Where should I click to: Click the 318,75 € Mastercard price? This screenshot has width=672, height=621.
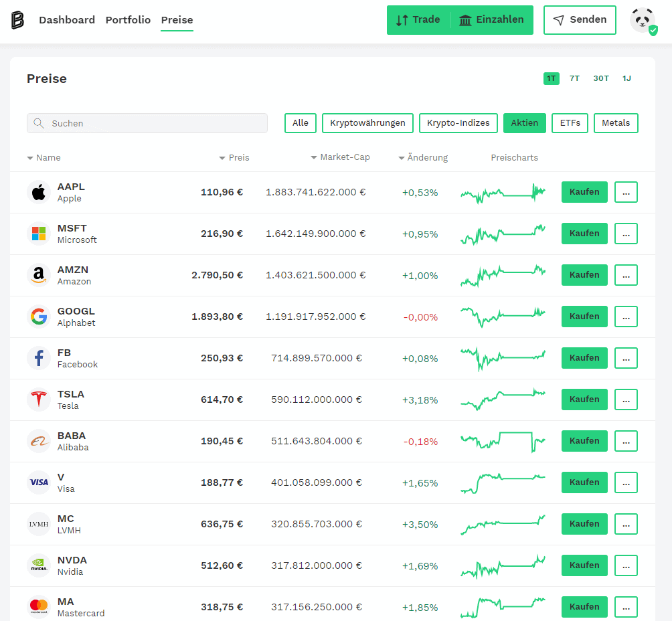pos(222,608)
